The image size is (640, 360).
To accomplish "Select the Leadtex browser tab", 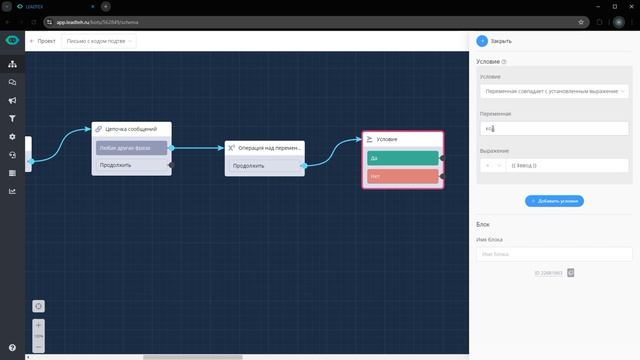I will coord(55,7).
